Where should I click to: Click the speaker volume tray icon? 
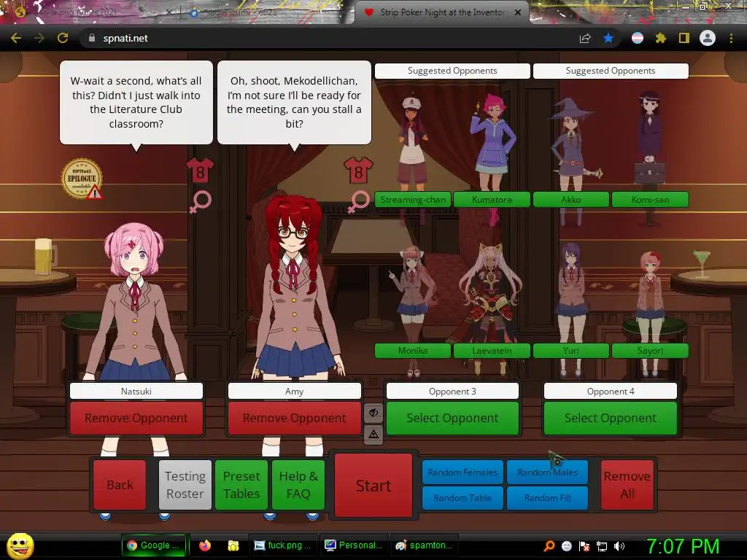pos(619,546)
